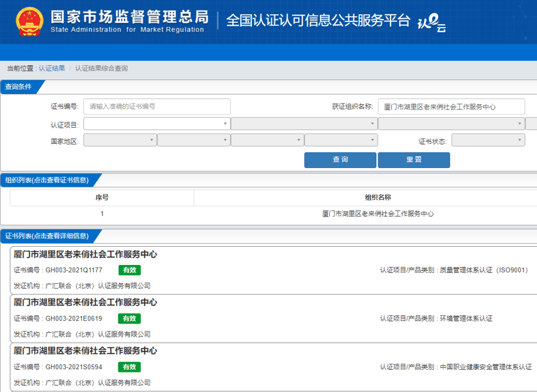This screenshot has width=537, height=392.
Task: Open the first 国家地区 dropdown
Action: point(120,141)
